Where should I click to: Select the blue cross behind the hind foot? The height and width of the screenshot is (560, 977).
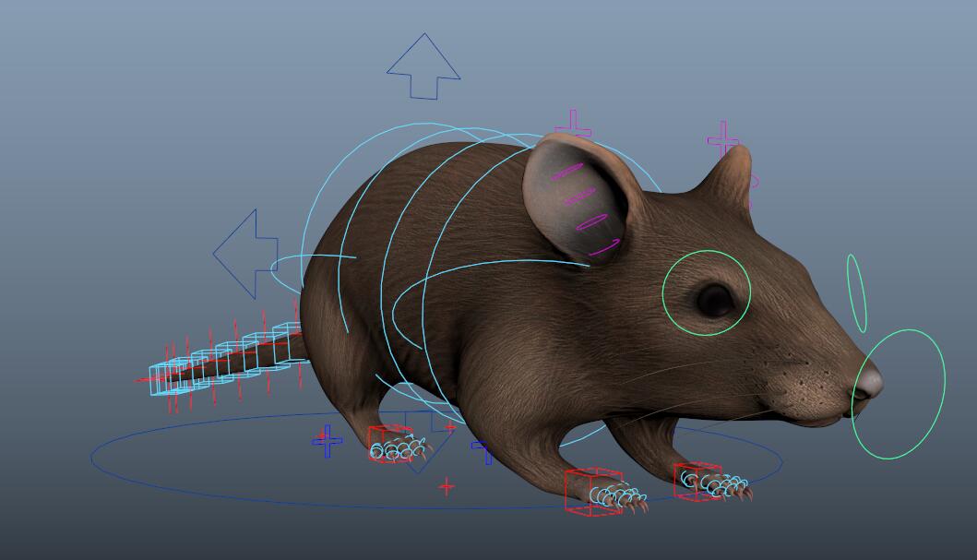point(327,441)
